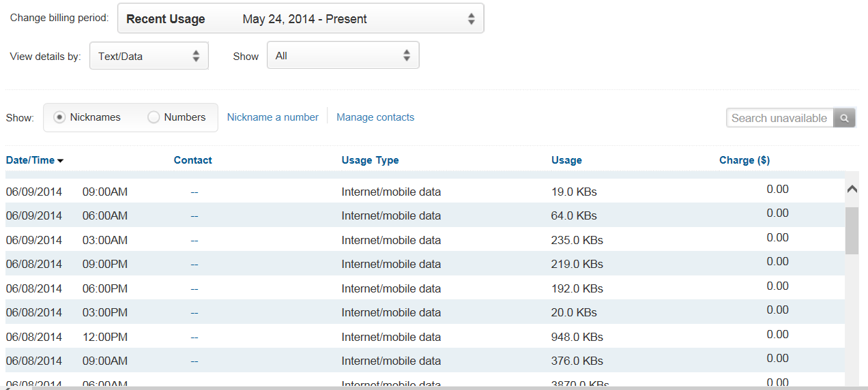Click the Date/Time sort arrow icon

pyautogui.click(x=61, y=161)
